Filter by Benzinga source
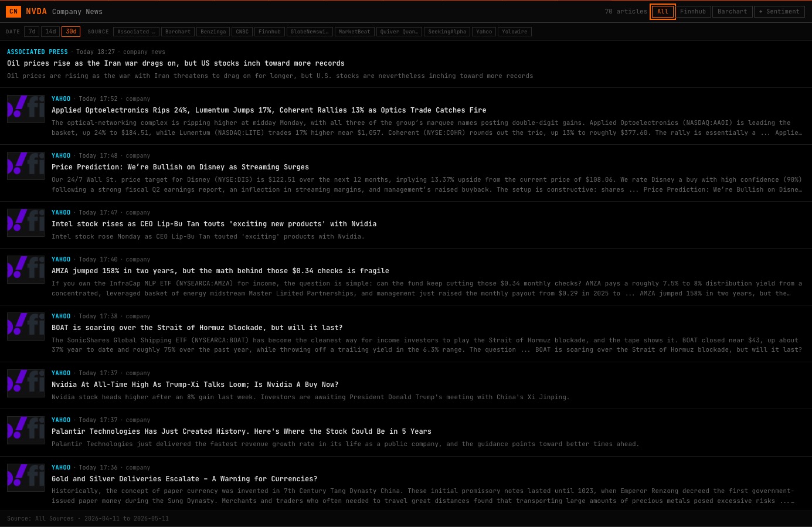 click(x=213, y=32)
